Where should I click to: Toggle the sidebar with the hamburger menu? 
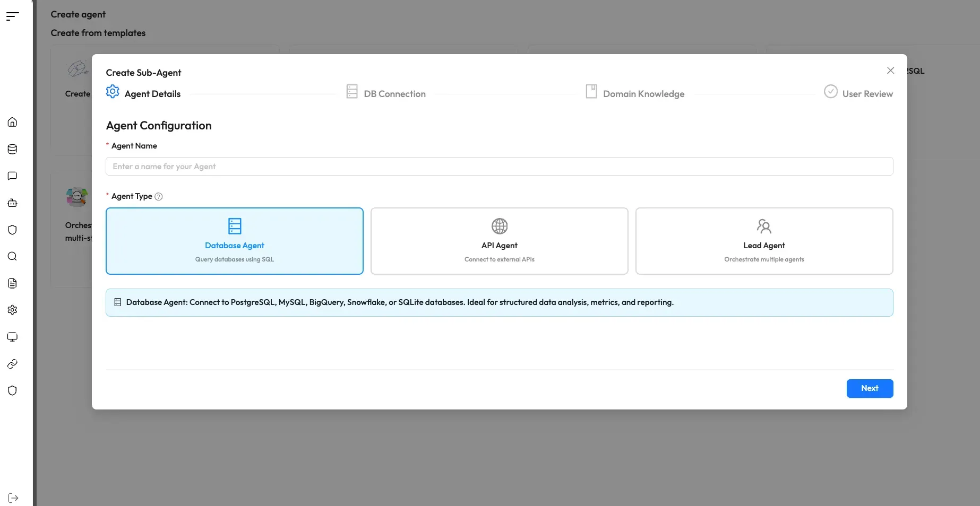coord(12,16)
